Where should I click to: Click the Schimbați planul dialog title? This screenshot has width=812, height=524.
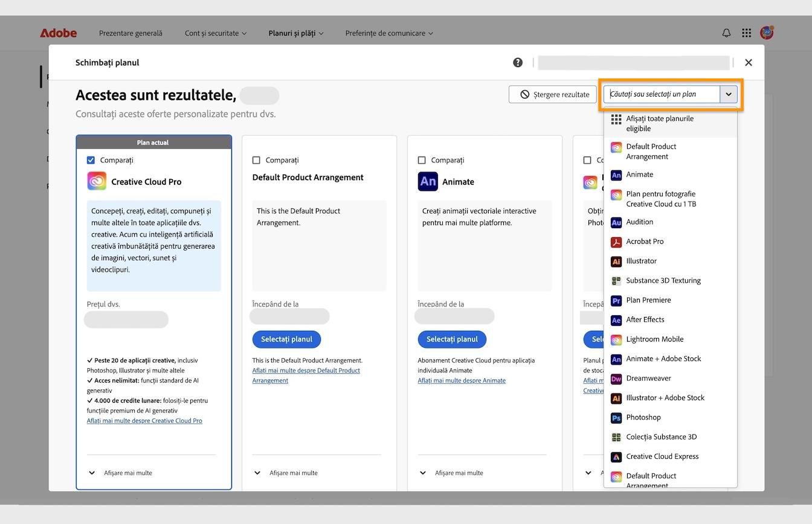(x=108, y=62)
